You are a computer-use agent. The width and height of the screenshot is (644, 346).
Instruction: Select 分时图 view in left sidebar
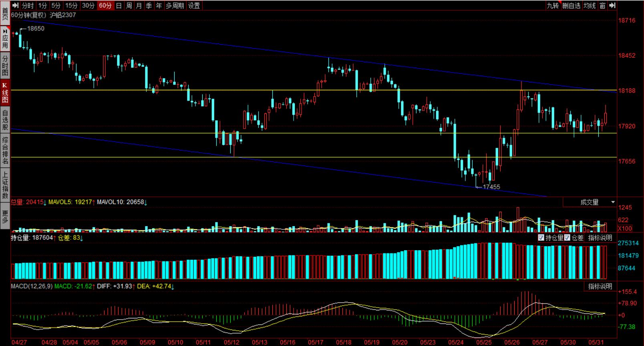click(5, 66)
